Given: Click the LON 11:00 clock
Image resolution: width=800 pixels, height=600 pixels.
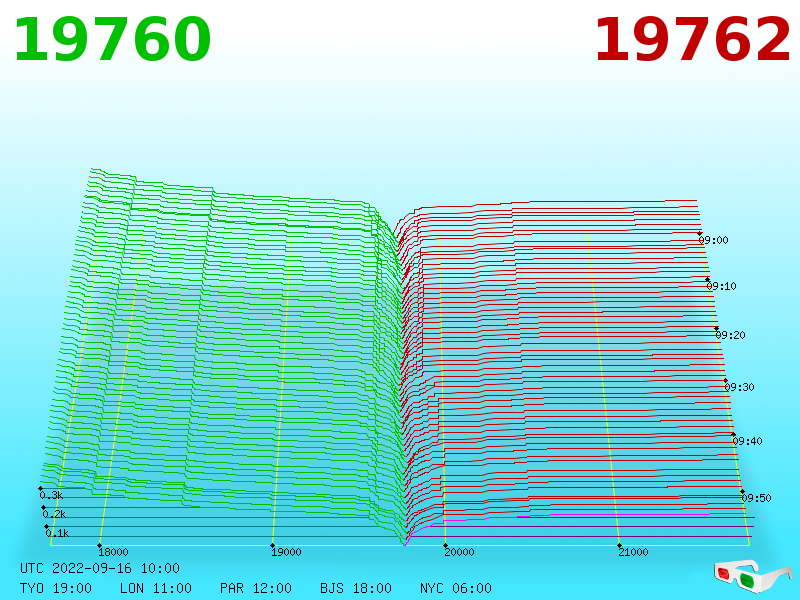Looking at the screenshot, I should 156,588.
